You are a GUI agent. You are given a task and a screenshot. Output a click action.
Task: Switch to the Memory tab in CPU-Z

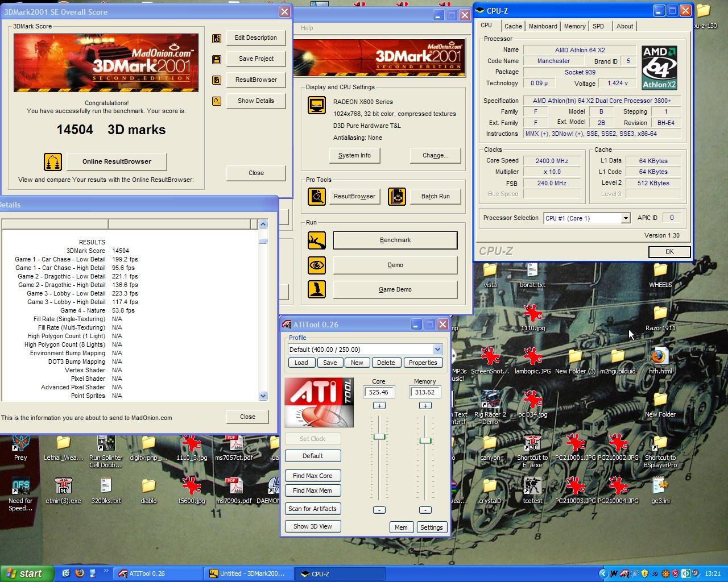point(574,26)
